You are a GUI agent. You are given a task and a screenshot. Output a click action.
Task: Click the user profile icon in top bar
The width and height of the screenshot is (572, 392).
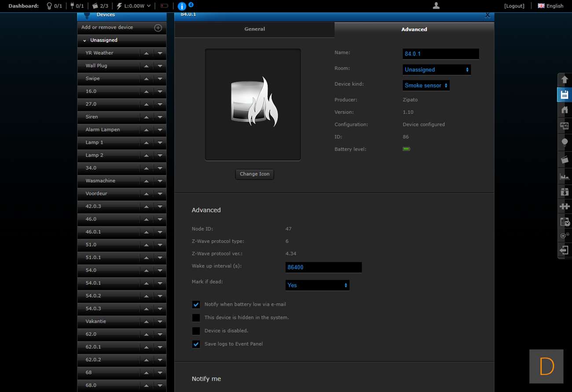tap(436, 6)
